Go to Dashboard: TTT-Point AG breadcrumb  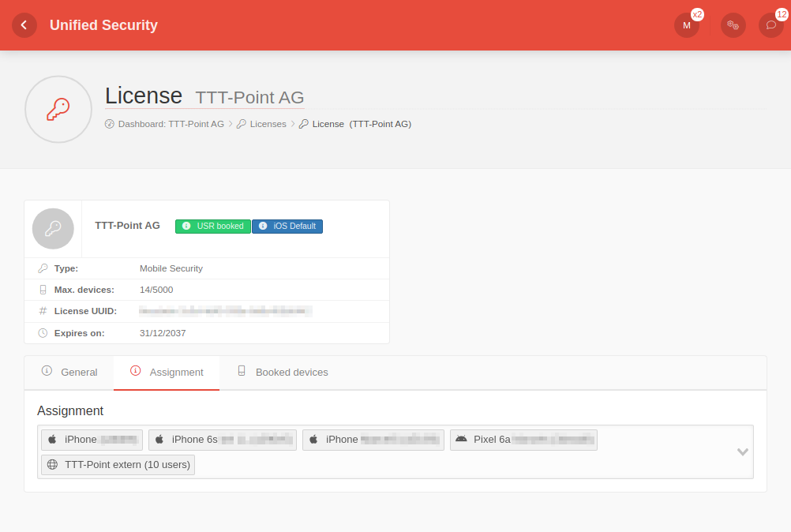point(171,124)
